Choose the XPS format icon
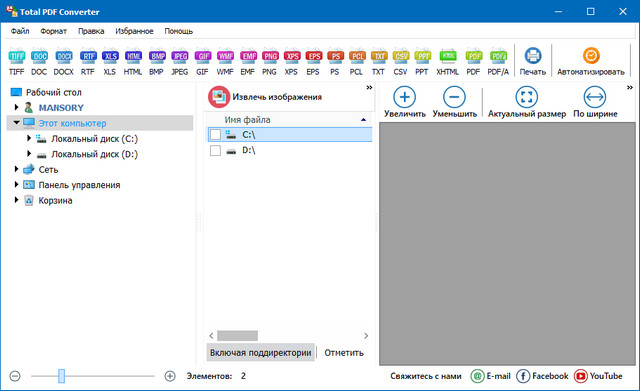The image size is (640, 391). [x=292, y=56]
